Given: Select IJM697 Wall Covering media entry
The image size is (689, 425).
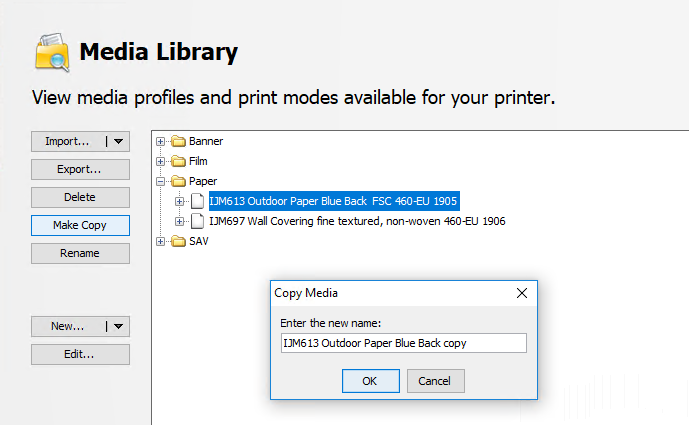Looking at the screenshot, I should [x=357, y=221].
